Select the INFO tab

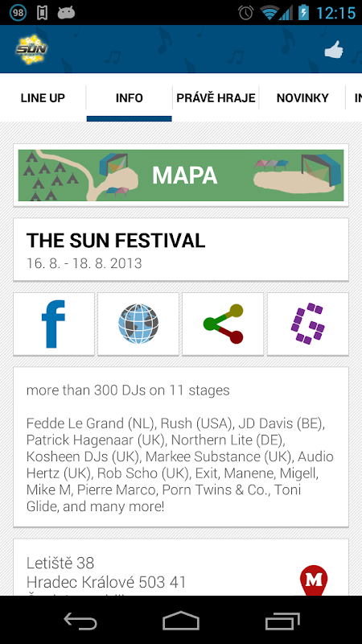tap(130, 98)
